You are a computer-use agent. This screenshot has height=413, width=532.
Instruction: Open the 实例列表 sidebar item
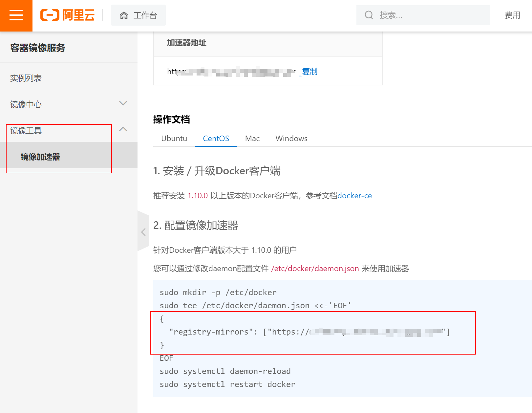pyautogui.click(x=26, y=78)
